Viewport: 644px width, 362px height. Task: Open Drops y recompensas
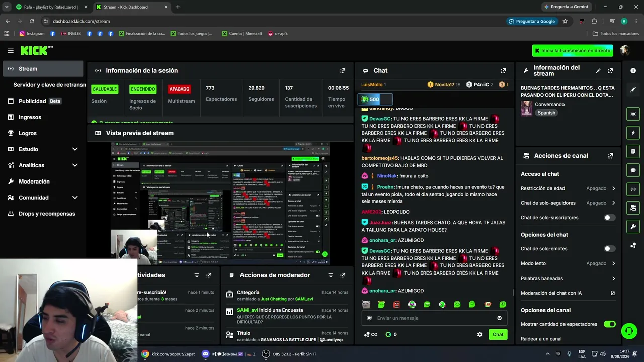click(x=43, y=214)
